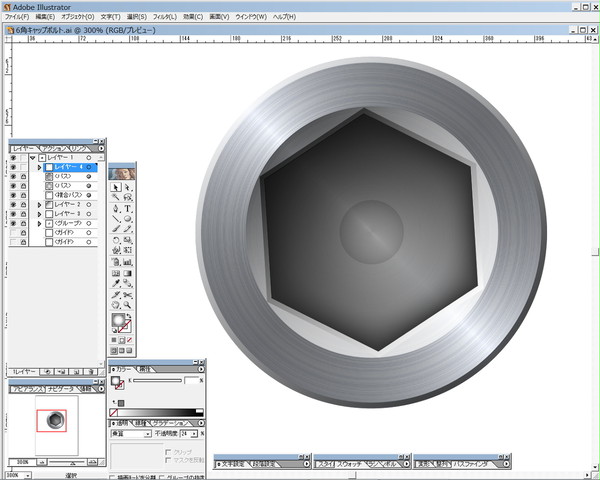Switch to the ナビゲータ tab
Viewport: 600px width, 480px height.
[x=61, y=389]
